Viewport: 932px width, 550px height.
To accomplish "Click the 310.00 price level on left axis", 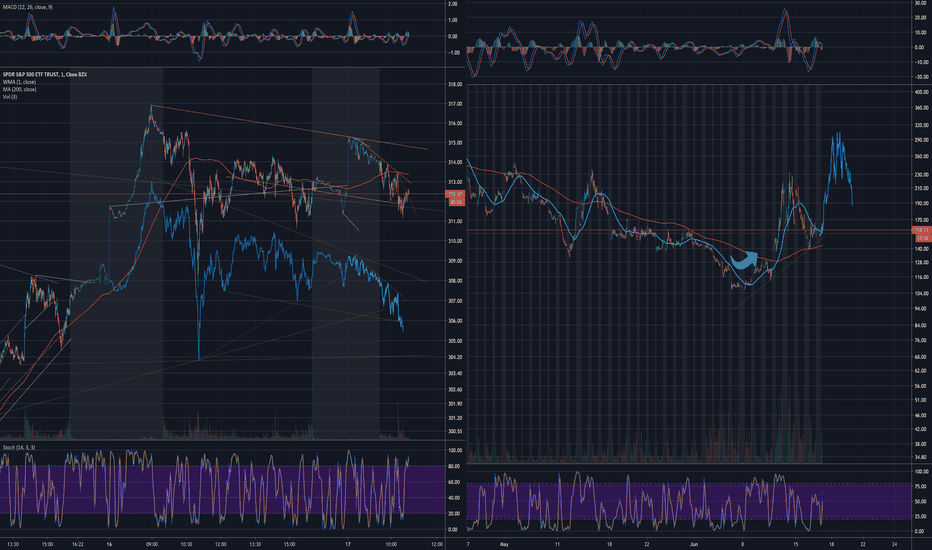I will point(455,241).
